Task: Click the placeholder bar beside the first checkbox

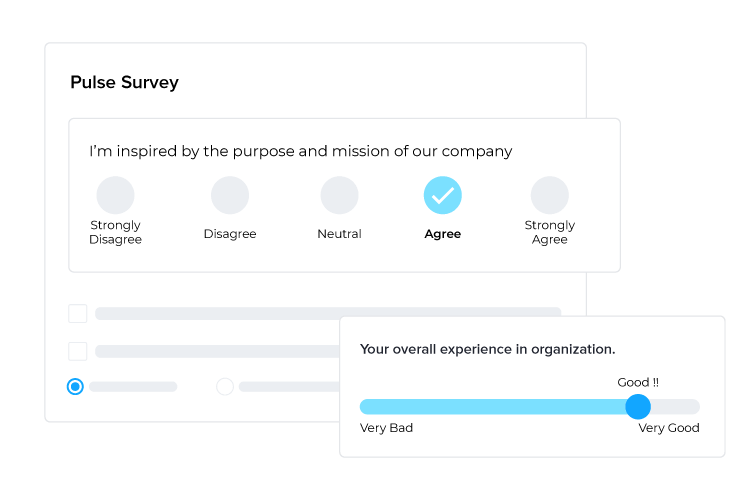Action: click(328, 313)
